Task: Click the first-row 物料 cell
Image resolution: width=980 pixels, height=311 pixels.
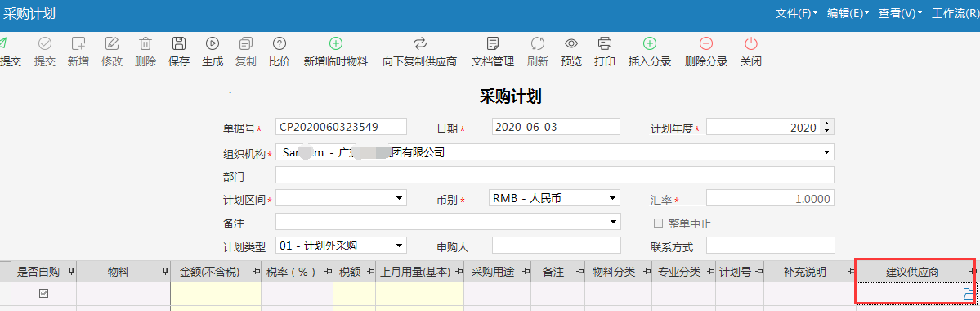Action: [123, 294]
